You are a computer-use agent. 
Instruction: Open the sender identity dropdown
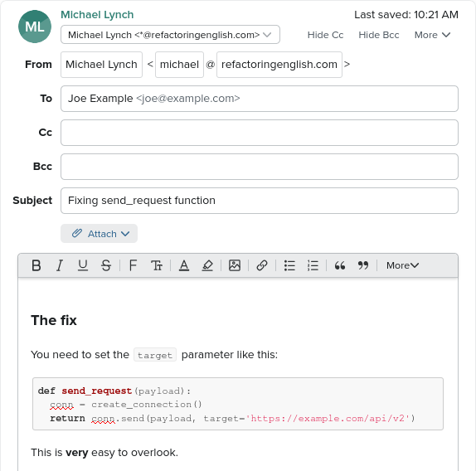[170, 35]
